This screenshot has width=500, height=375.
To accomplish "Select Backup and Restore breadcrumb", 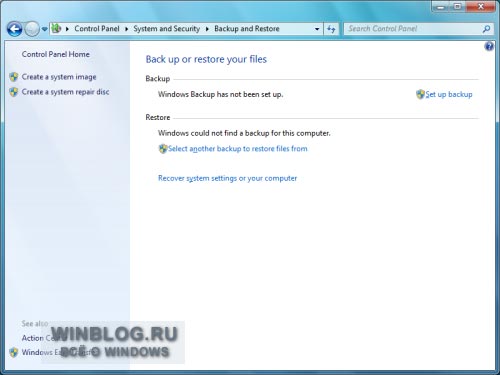I will 247,29.
